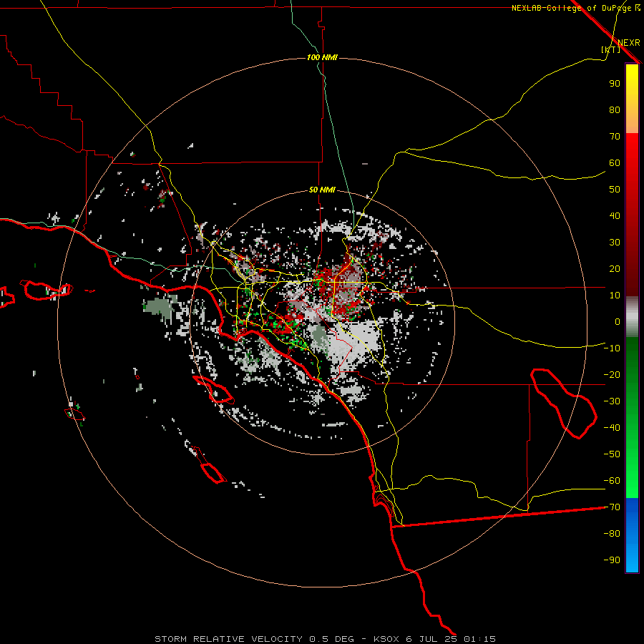Click the -20 value on the velocity scale
The image size is (644, 644).
click(x=612, y=374)
